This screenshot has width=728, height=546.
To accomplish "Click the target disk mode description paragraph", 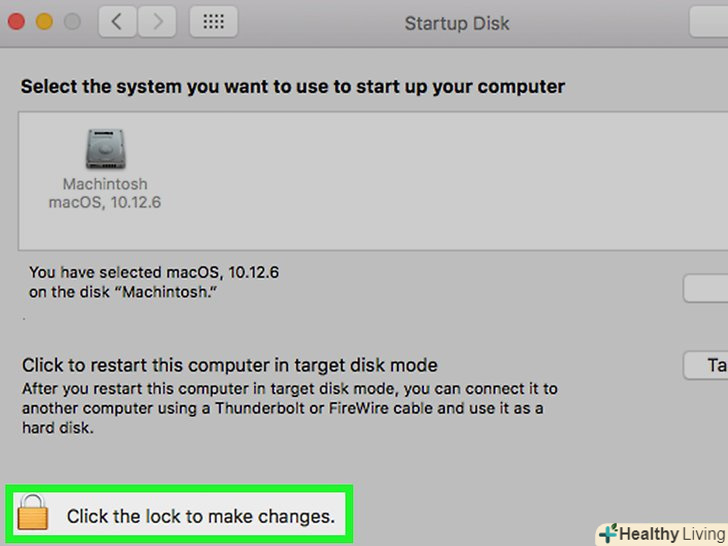I will point(290,408).
